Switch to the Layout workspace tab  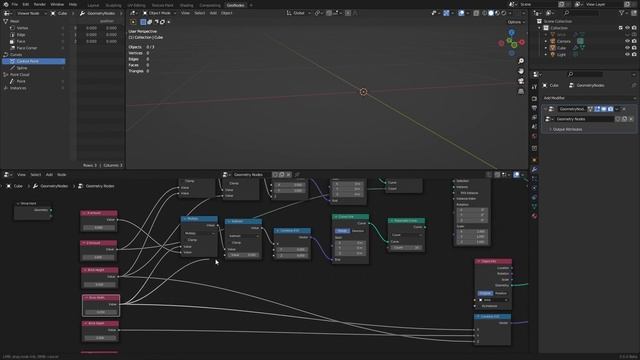(x=93, y=5)
